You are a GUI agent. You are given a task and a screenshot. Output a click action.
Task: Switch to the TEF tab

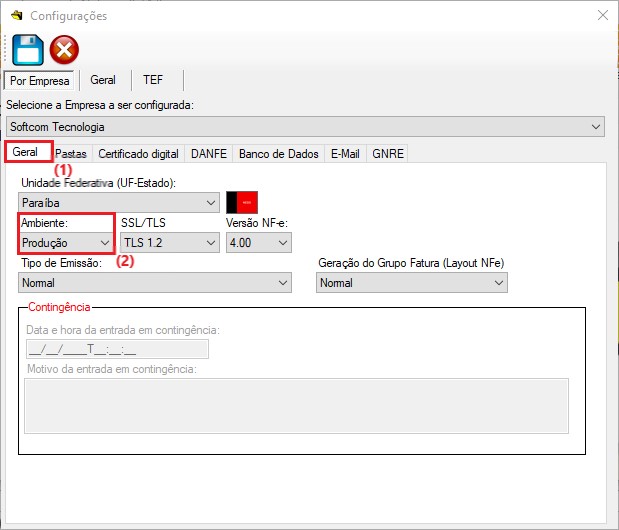153,80
